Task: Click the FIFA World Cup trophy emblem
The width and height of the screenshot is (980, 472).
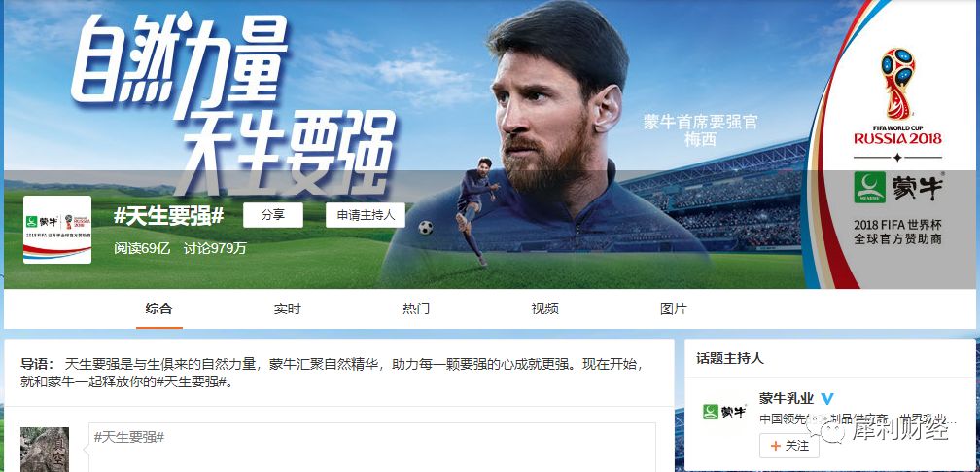Action: tap(897, 86)
